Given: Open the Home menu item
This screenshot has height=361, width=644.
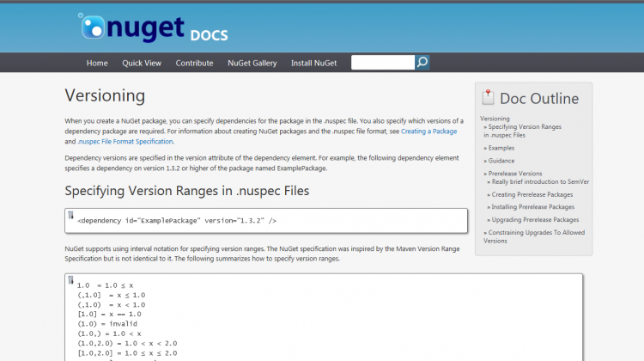Looking at the screenshot, I should pyautogui.click(x=97, y=63).
